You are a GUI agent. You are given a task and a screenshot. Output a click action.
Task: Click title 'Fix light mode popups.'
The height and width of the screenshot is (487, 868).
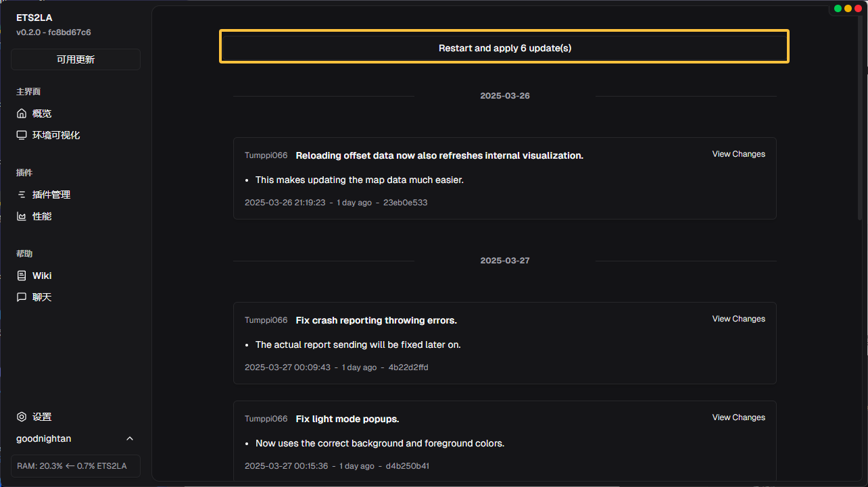pyautogui.click(x=347, y=419)
